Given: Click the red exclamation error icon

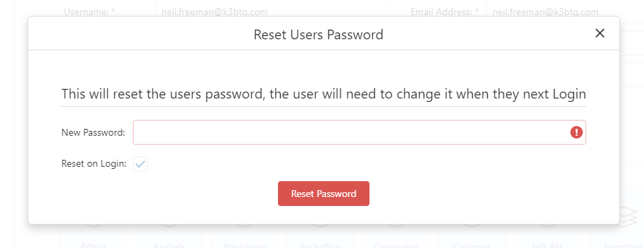Looking at the screenshot, I should [x=577, y=132].
